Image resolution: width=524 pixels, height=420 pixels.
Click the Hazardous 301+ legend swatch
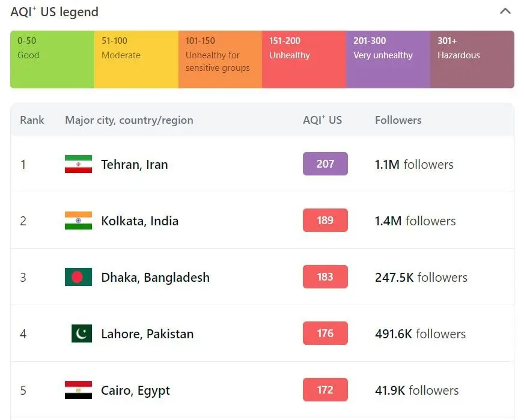pos(472,59)
